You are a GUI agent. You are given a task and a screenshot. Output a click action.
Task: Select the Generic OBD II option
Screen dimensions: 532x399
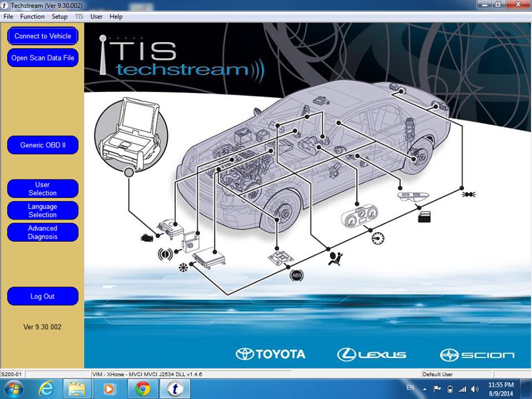(x=43, y=145)
